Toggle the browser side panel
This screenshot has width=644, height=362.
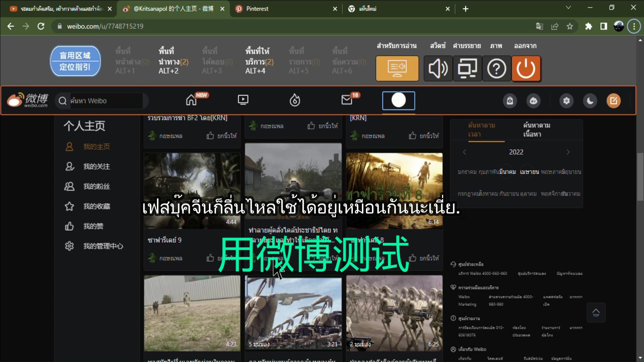pyautogui.click(x=603, y=26)
